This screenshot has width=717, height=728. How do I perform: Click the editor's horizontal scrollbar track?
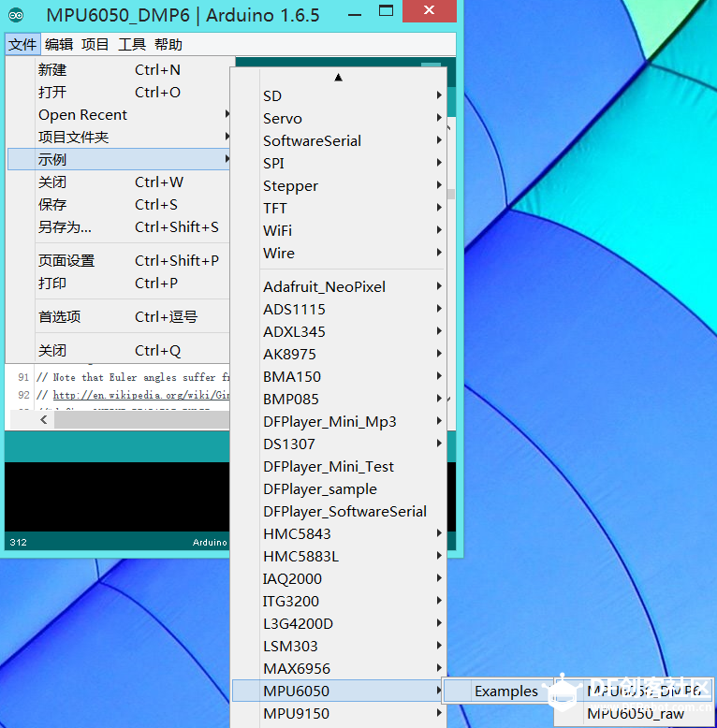click(x=142, y=420)
